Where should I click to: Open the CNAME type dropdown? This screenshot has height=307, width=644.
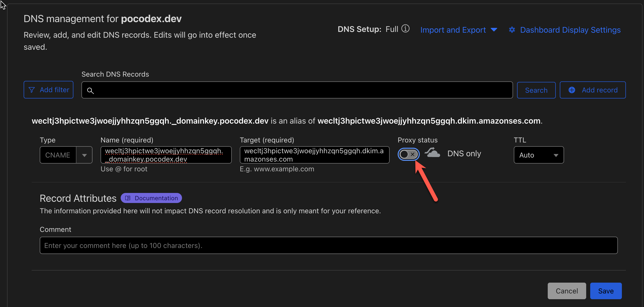84,155
